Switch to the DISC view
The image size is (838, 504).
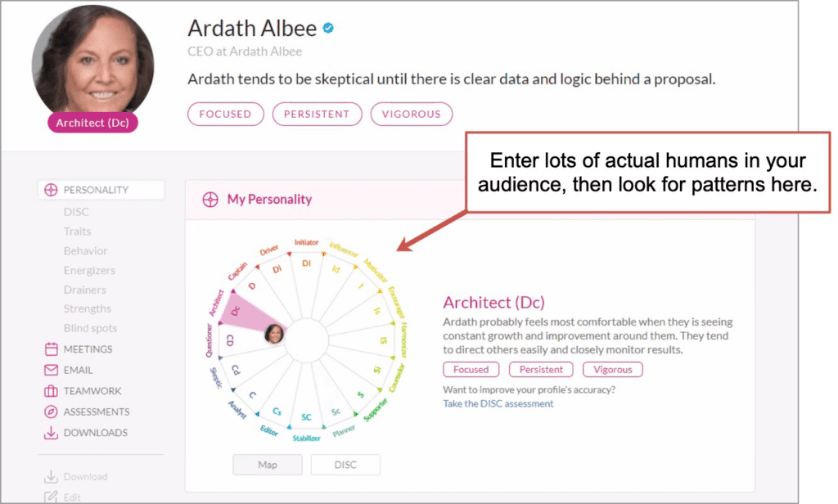[345, 465]
